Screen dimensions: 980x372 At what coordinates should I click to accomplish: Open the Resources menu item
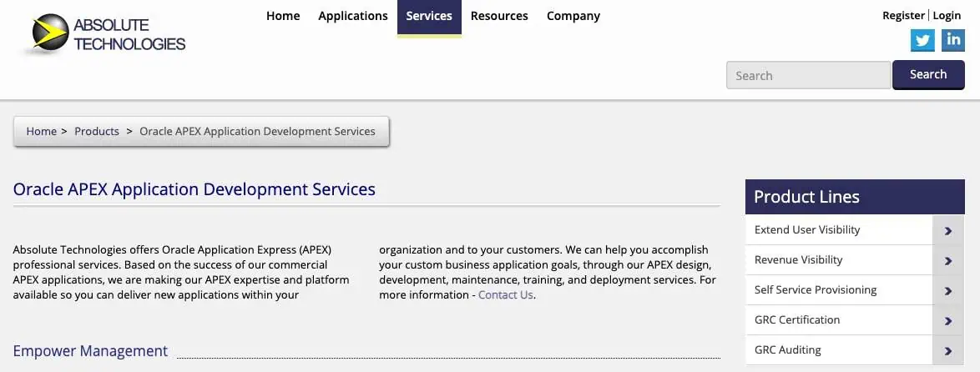click(x=499, y=16)
